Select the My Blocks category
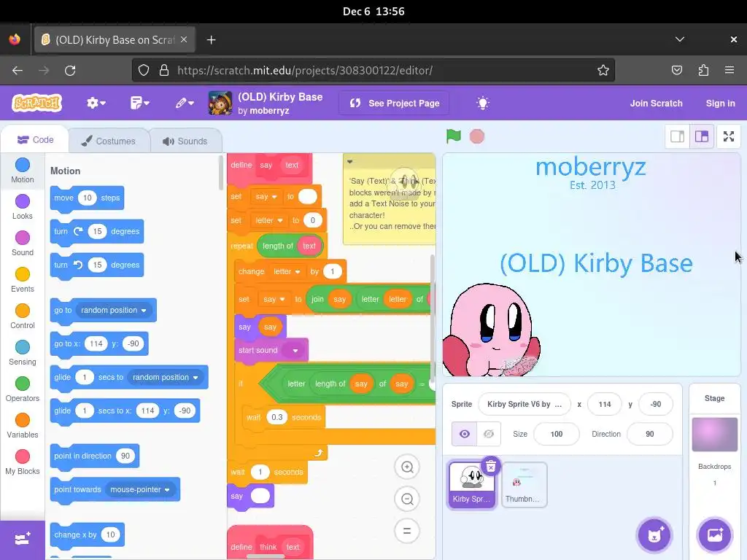Viewport: 747px width, 560px height. pos(23,463)
